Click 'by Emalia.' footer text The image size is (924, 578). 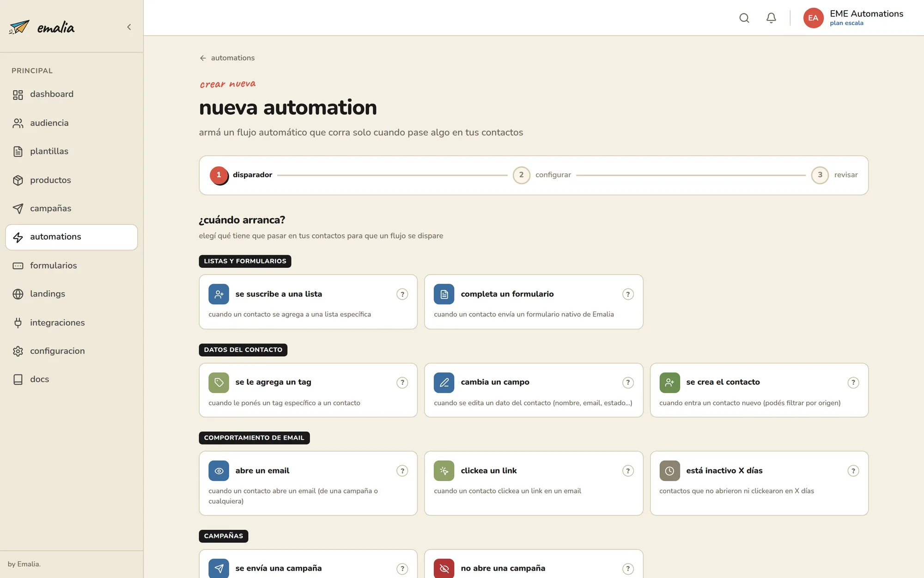point(24,564)
